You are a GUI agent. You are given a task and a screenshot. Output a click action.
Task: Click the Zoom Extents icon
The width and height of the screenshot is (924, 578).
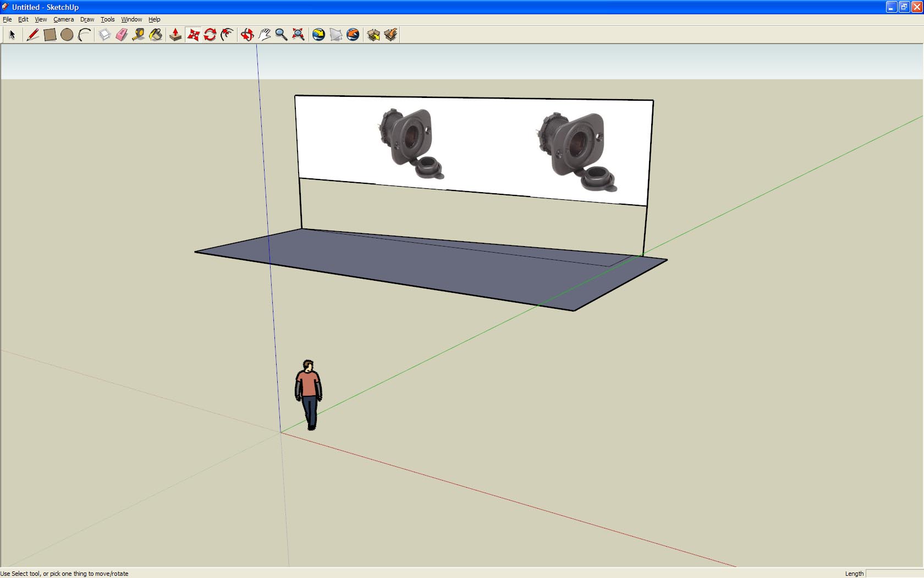pos(299,35)
